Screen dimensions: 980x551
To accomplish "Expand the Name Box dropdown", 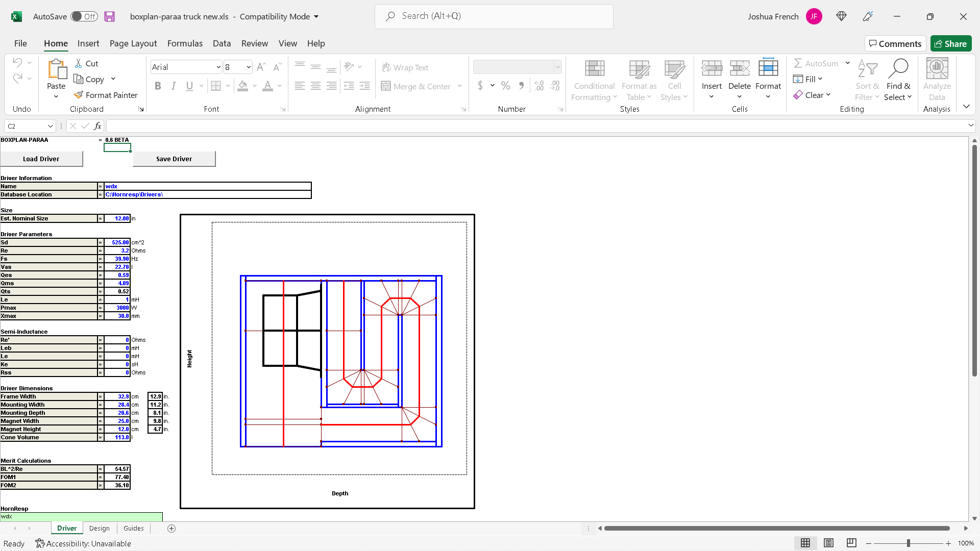I will pos(51,126).
